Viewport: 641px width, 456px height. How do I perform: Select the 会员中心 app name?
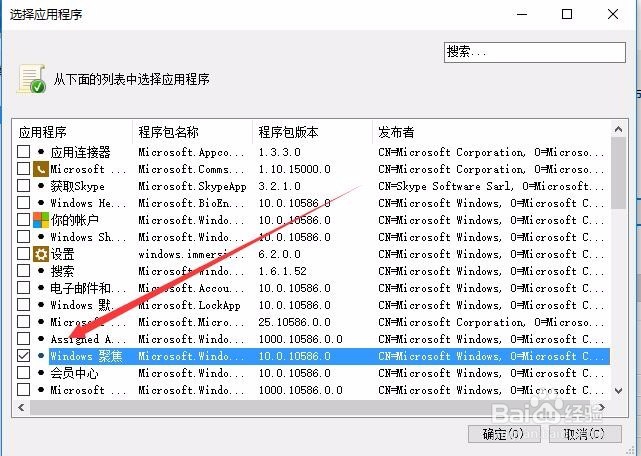[74, 373]
